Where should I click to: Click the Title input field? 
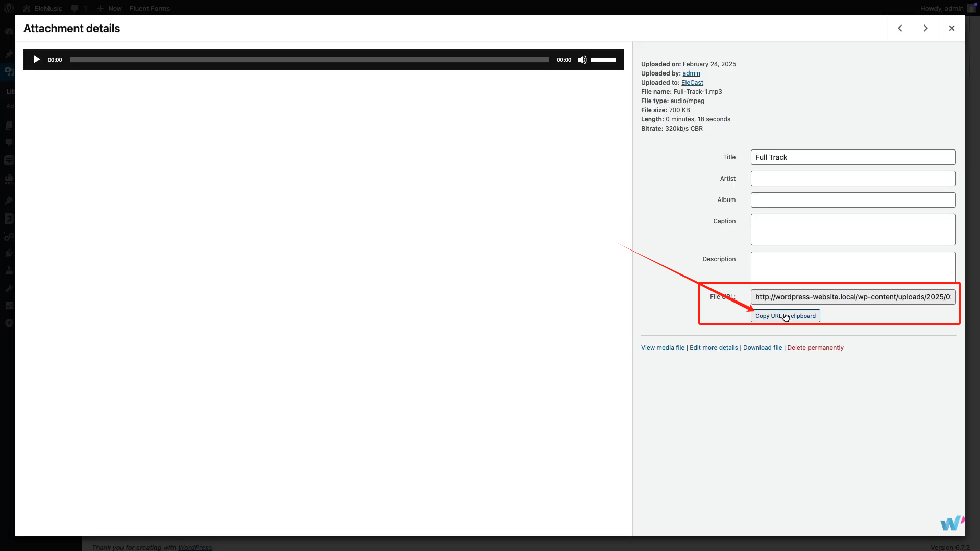point(852,157)
